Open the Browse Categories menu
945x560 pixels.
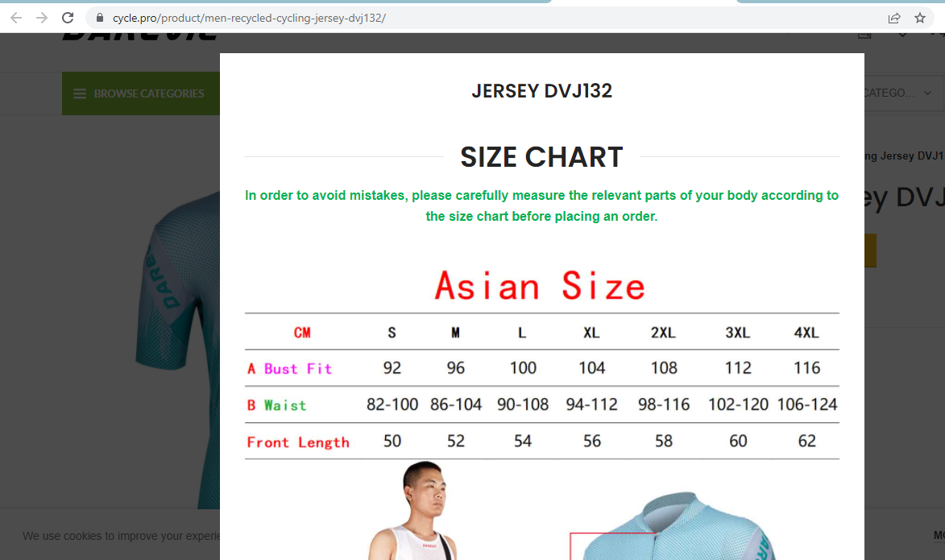tap(140, 93)
